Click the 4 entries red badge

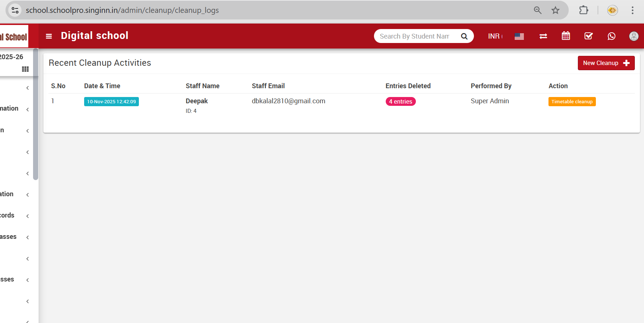point(400,102)
